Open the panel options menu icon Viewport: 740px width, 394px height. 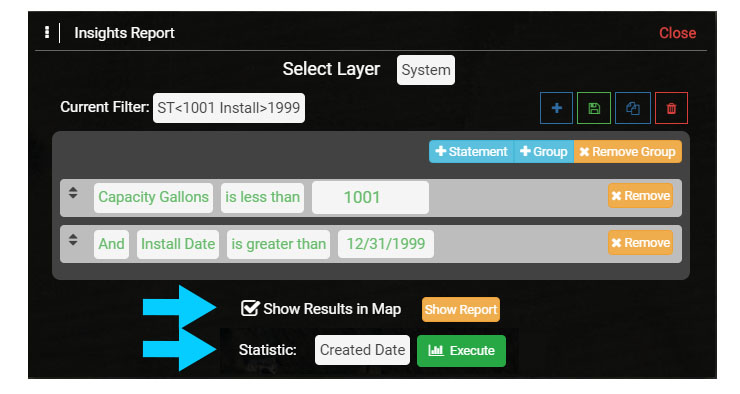pos(47,33)
